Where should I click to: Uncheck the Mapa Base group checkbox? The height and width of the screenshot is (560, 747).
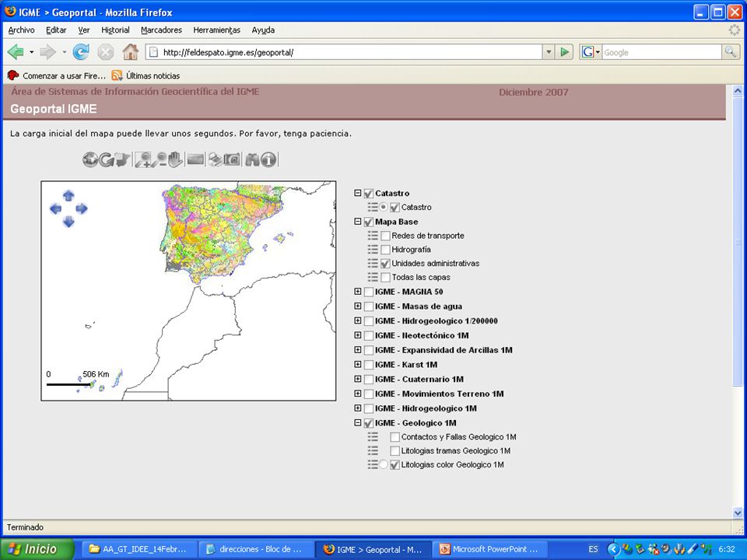368,222
